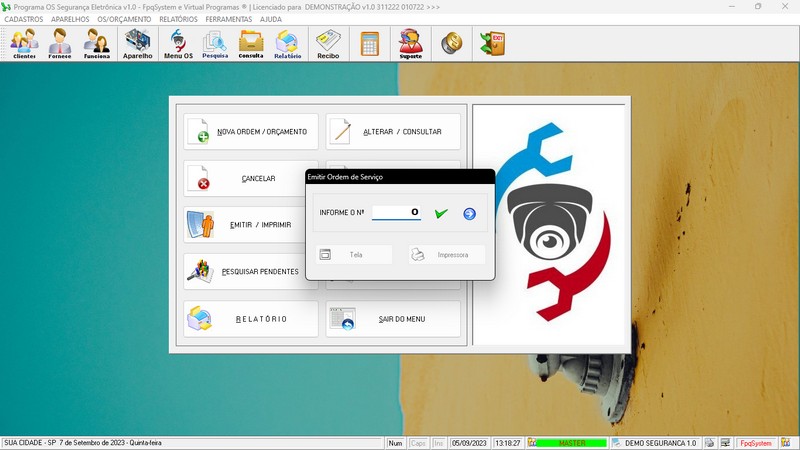Image resolution: width=800 pixels, height=450 pixels.
Task: Click the computer icon in status bar
Action: [725, 443]
